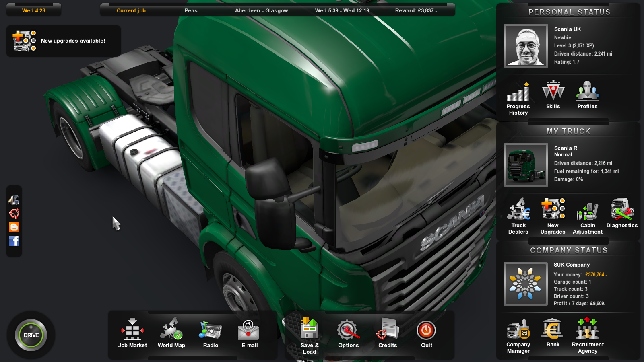The height and width of the screenshot is (362, 644).
Task: Open the Recruitment Agency
Action: tap(587, 335)
